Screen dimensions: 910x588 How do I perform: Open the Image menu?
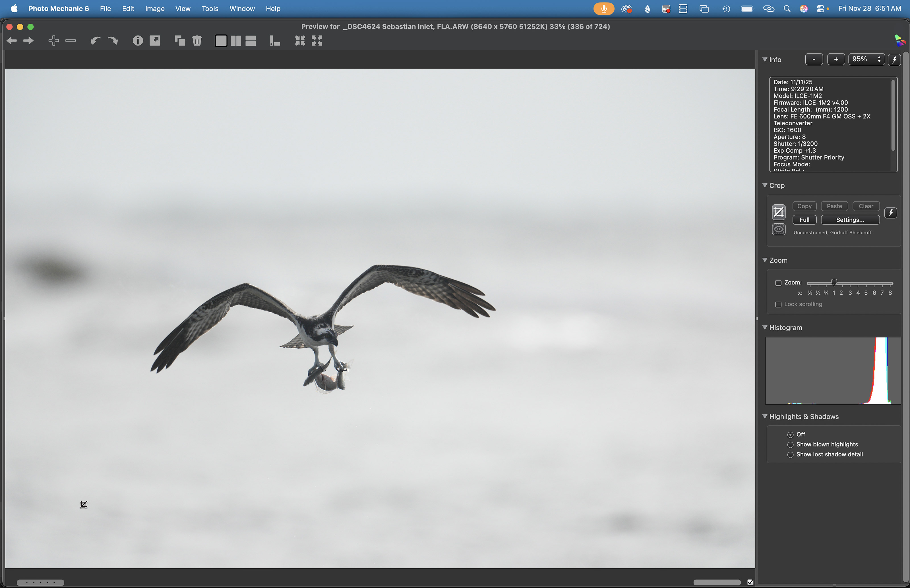[x=155, y=9]
